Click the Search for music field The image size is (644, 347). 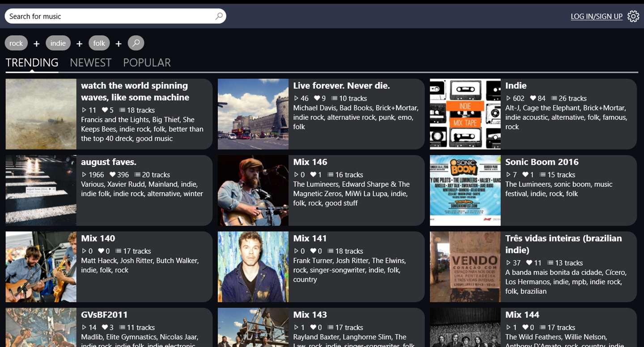tap(115, 16)
